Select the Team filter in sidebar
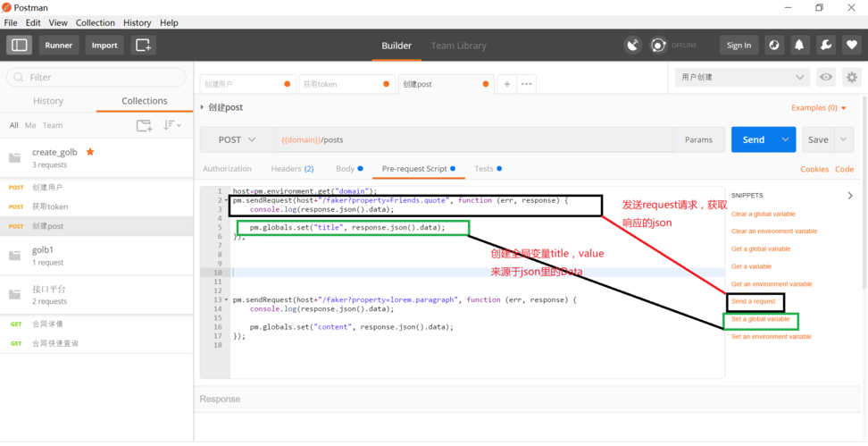 (x=53, y=126)
